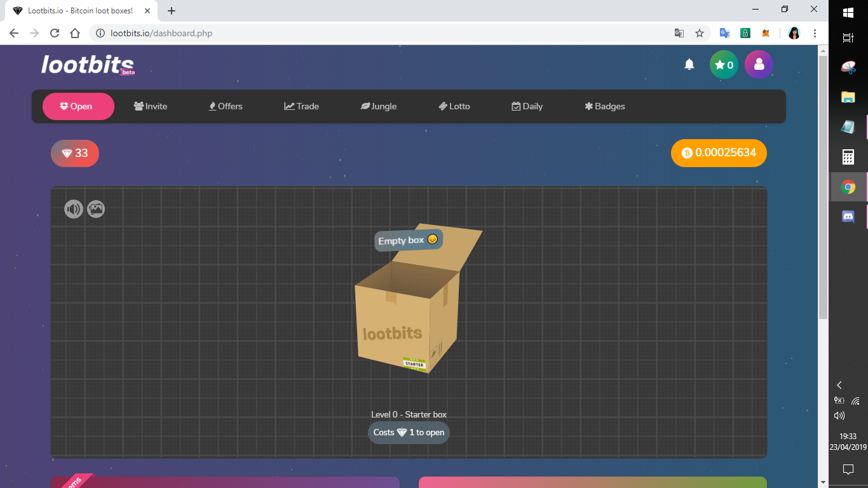Go forward in browser history
The image size is (868, 488).
point(34,33)
